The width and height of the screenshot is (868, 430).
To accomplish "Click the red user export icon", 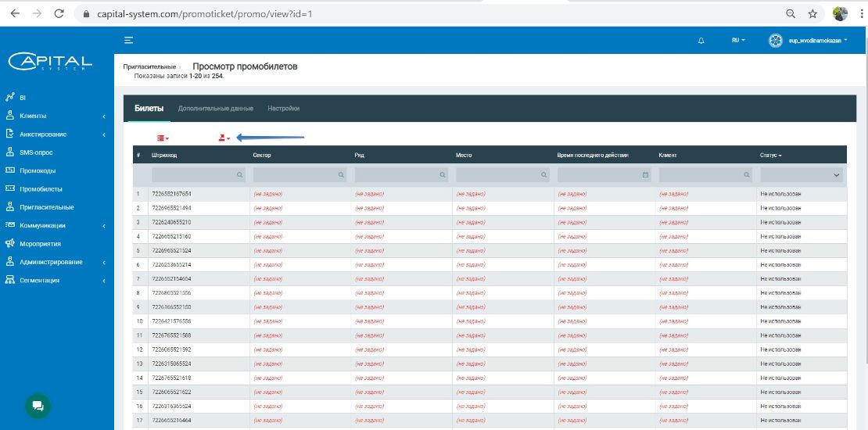I will (x=224, y=138).
